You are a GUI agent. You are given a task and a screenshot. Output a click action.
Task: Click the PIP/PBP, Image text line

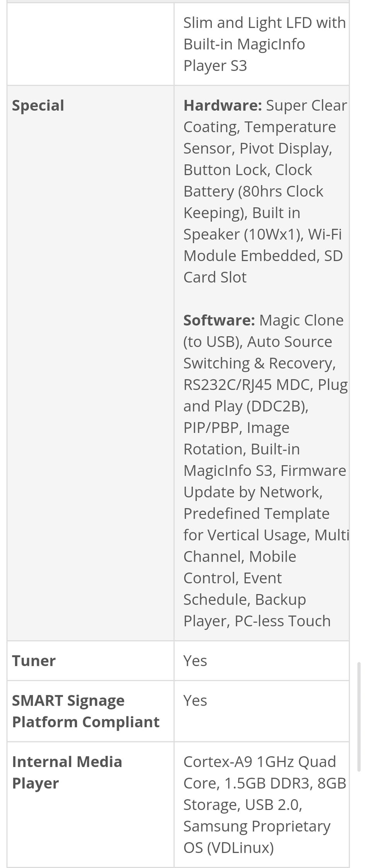click(x=236, y=427)
